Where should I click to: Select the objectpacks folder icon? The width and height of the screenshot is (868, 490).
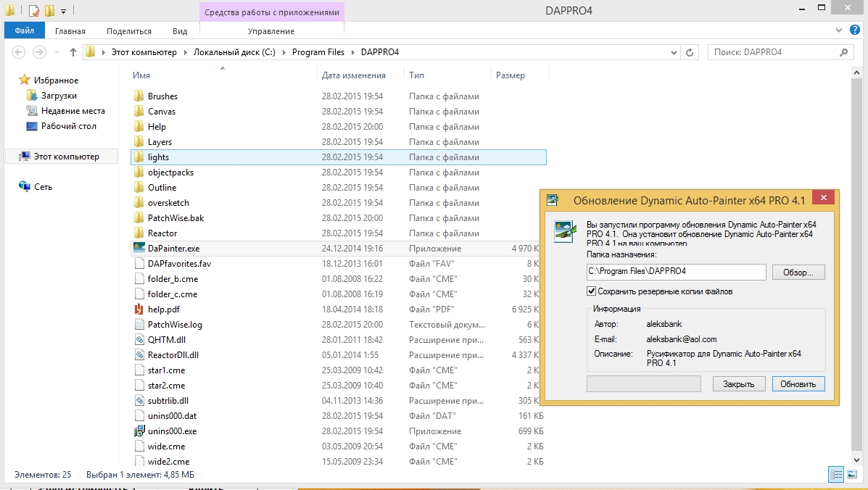pos(139,172)
